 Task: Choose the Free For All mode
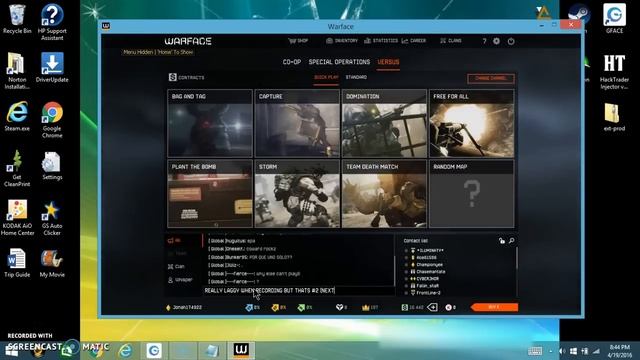click(x=471, y=124)
